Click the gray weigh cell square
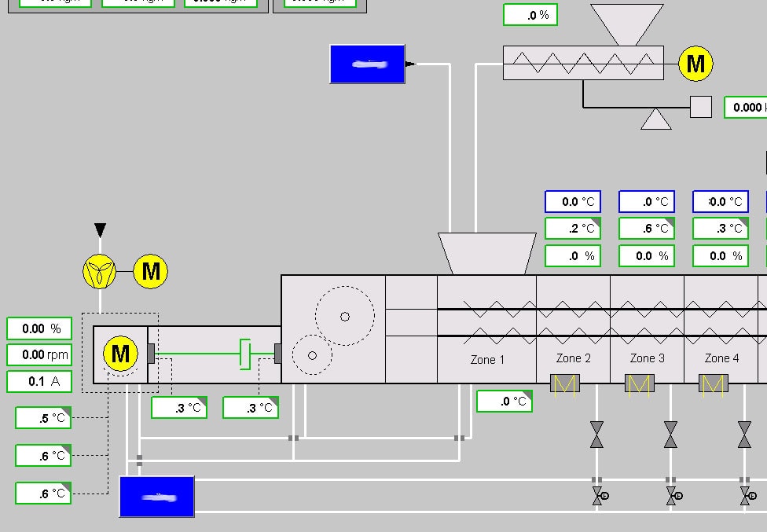 701,107
